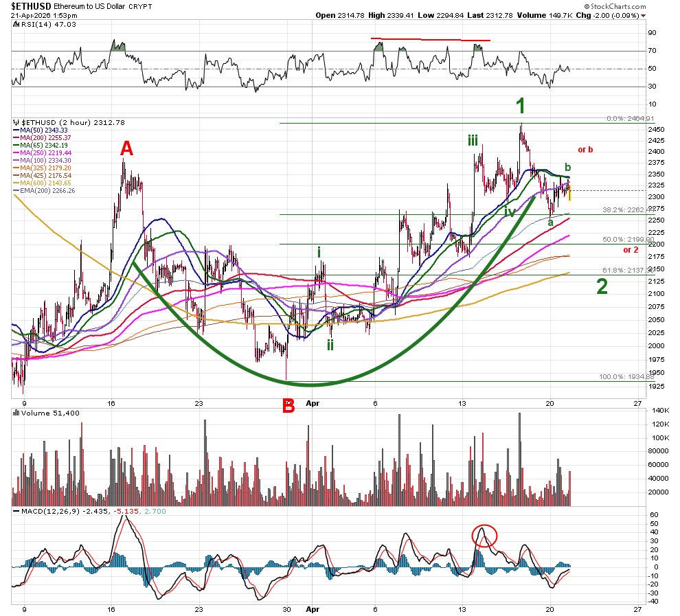Click the 'Chg -2.00 (-0.09%)' value
Screen dimensions: 680x616
(607, 15)
